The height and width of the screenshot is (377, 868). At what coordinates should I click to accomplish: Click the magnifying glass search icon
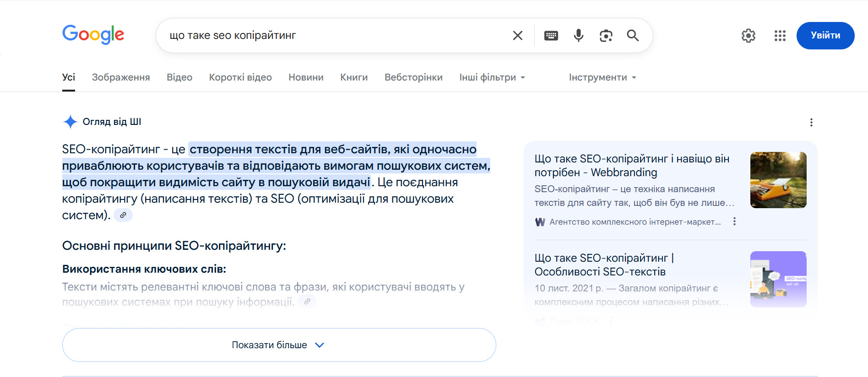coord(633,35)
